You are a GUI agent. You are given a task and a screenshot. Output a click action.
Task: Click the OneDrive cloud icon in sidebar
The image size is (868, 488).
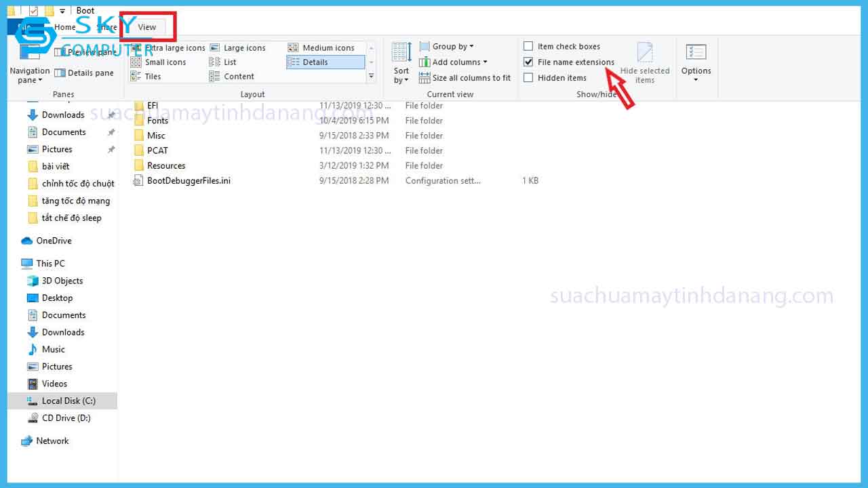coord(27,241)
